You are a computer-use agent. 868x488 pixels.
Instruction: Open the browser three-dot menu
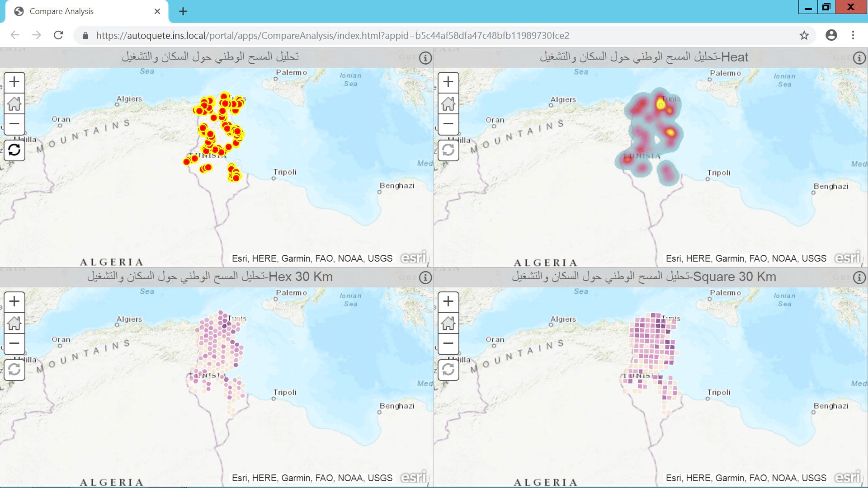[x=853, y=35]
